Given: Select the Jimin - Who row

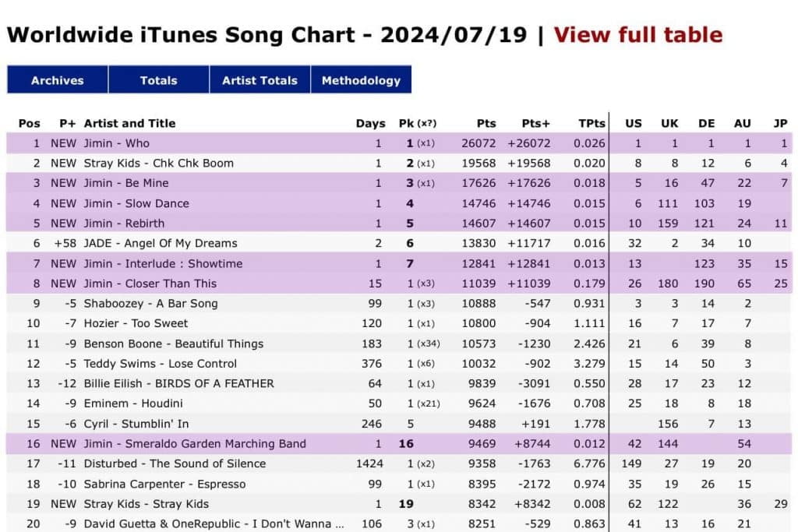Looking at the screenshot, I should coord(116,143).
